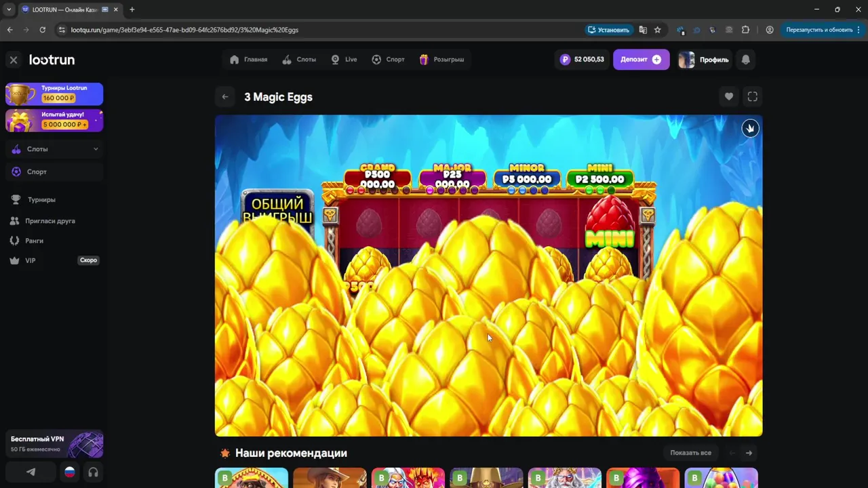
Task: Open the Турниры Lootrun 160 000 banner
Action: pos(54,94)
